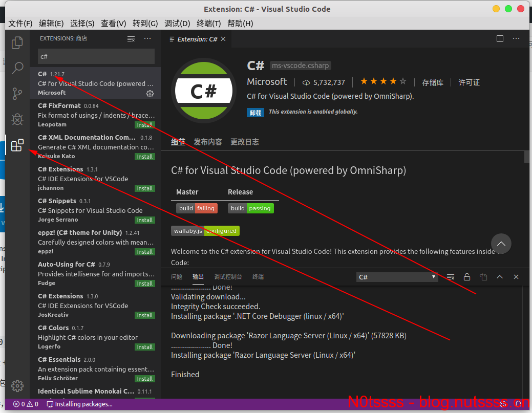Switch to the 更改日志 changelog tab
532x413 pixels.
click(x=245, y=142)
